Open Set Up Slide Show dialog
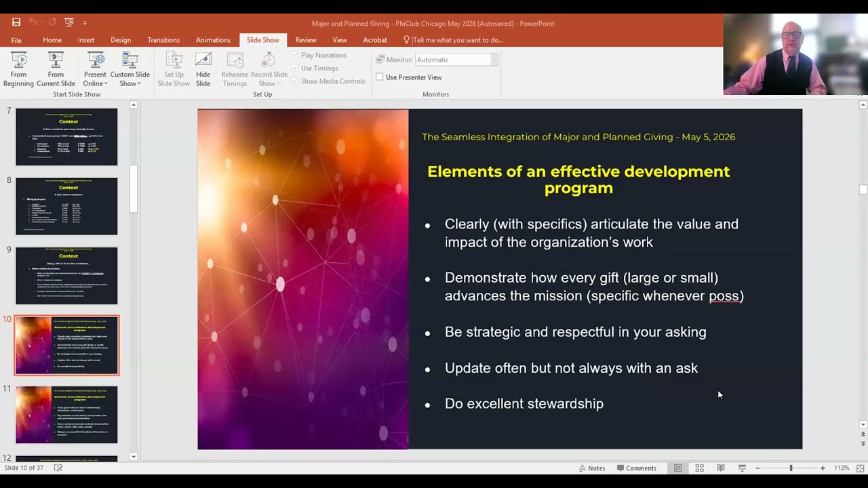Image resolution: width=868 pixels, height=488 pixels. point(174,70)
